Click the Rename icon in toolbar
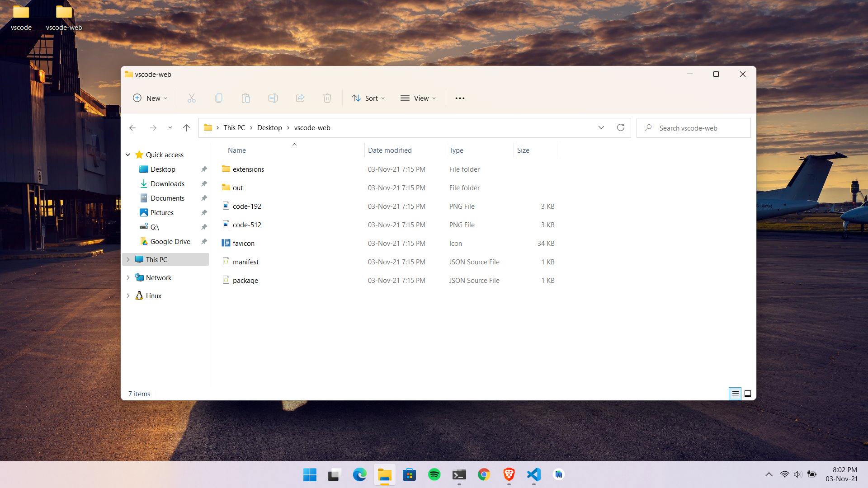868x488 pixels. pyautogui.click(x=273, y=98)
